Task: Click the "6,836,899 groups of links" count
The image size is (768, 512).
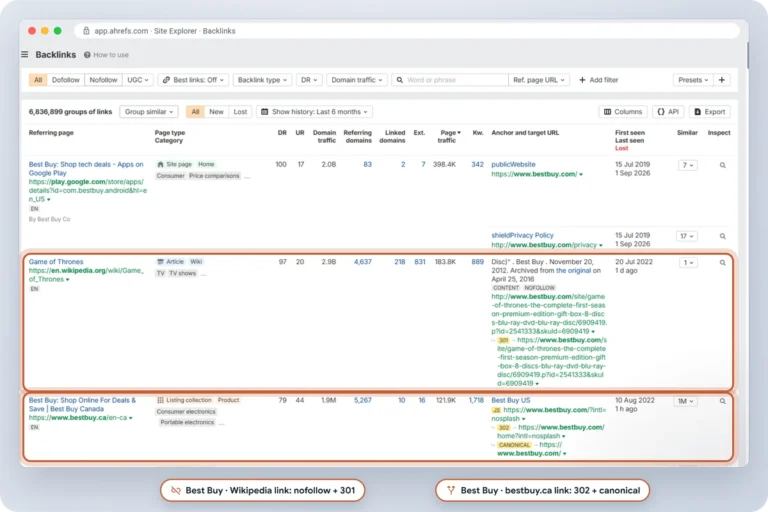Action: (70, 112)
